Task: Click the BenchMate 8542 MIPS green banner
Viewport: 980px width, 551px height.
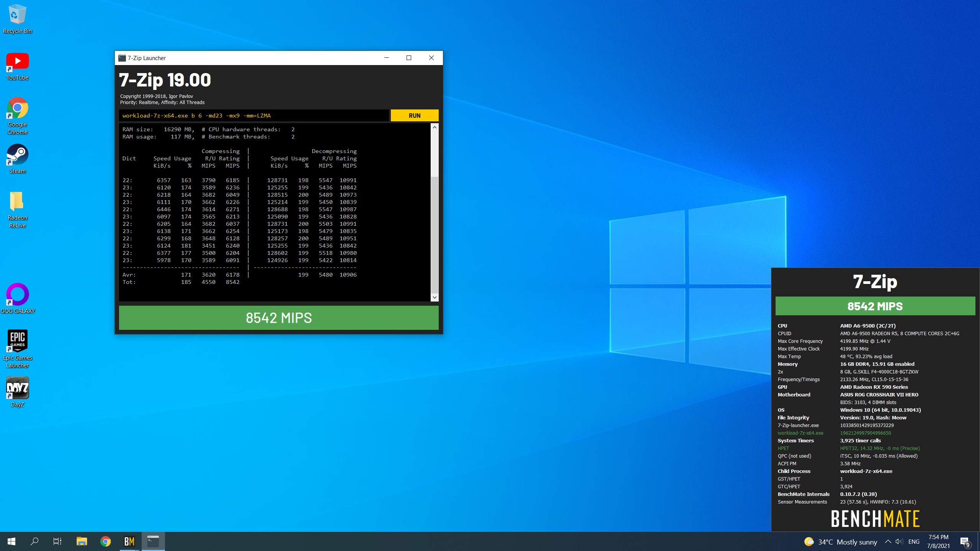Action: tap(875, 306)
